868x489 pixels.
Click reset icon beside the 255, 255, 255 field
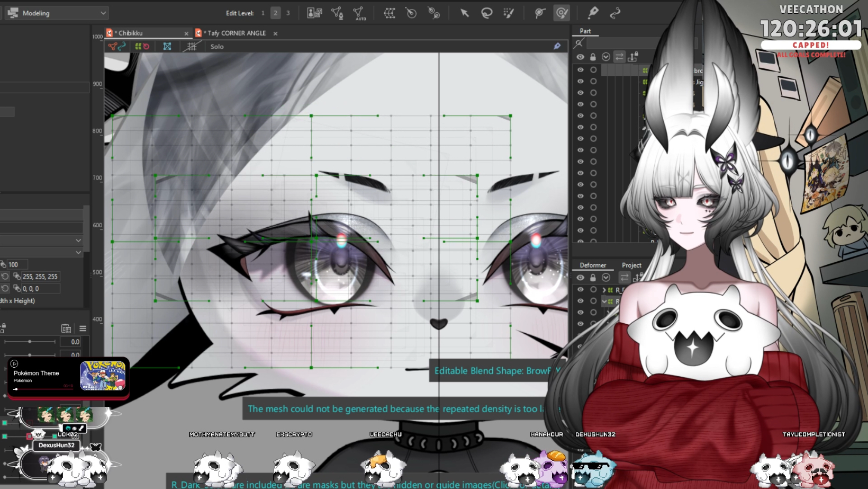pyautogui.click(x=5, y=277)
